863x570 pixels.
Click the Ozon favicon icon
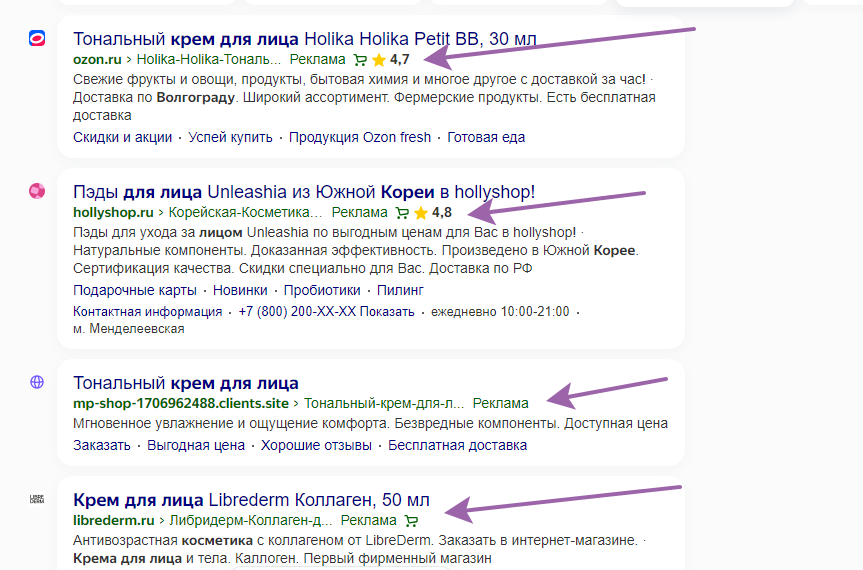37,39
